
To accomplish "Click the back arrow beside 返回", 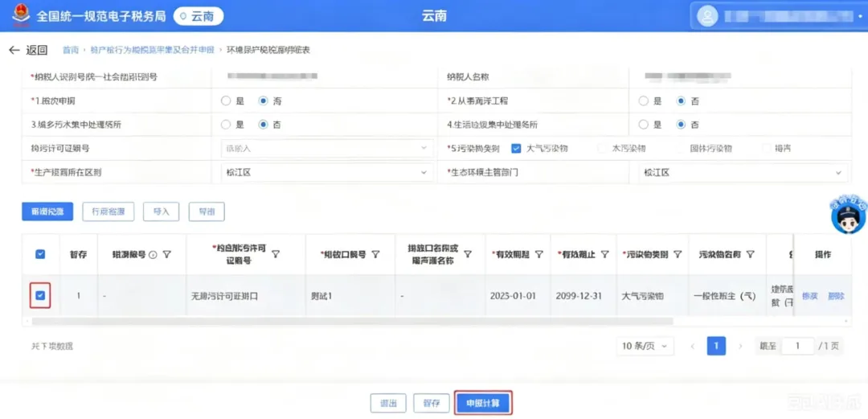I will (x=14, y=51).
